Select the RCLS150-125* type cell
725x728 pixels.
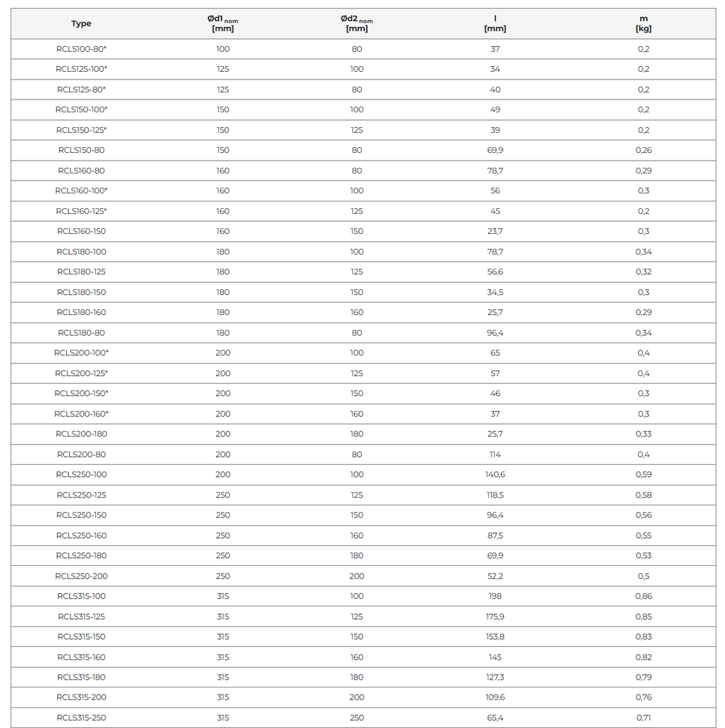[81, 130]
